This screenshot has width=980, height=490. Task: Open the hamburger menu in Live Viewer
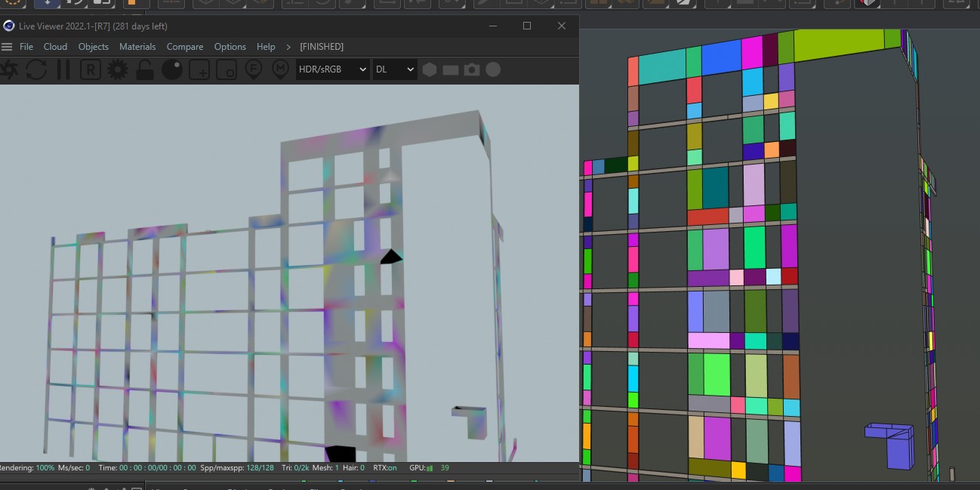pyautogui.click(x=8, y=47)
